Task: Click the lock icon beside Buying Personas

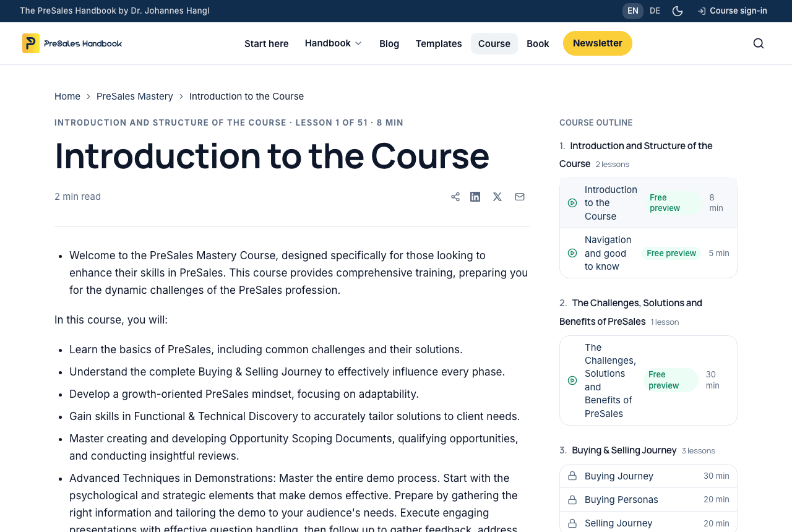Action: 572,500
